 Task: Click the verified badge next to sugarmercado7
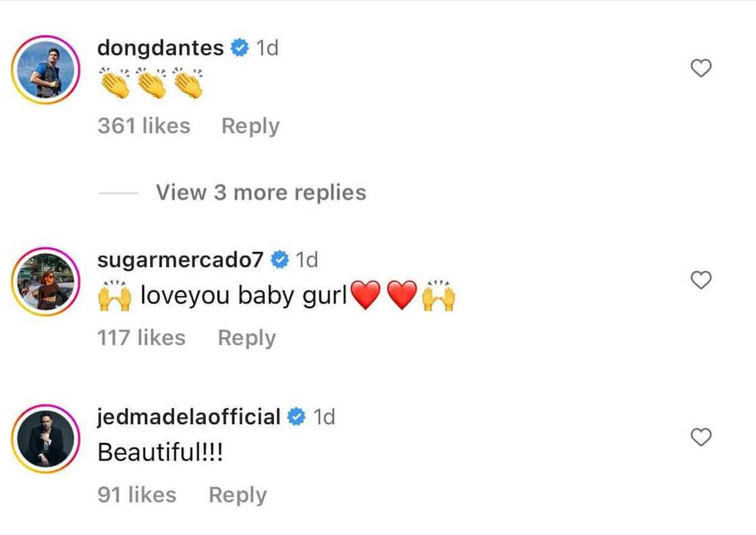pos(279,259)
